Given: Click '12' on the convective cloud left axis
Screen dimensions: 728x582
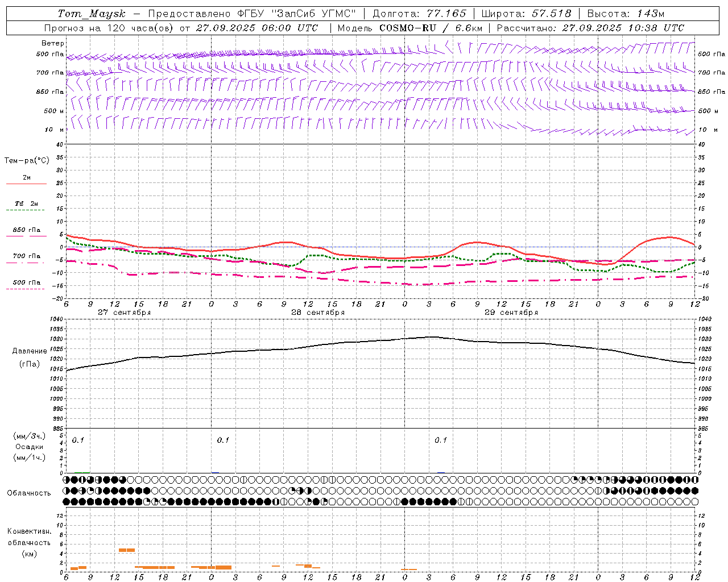Looking at the screenshot, I should pyautogui.click(x=60, y=516).
